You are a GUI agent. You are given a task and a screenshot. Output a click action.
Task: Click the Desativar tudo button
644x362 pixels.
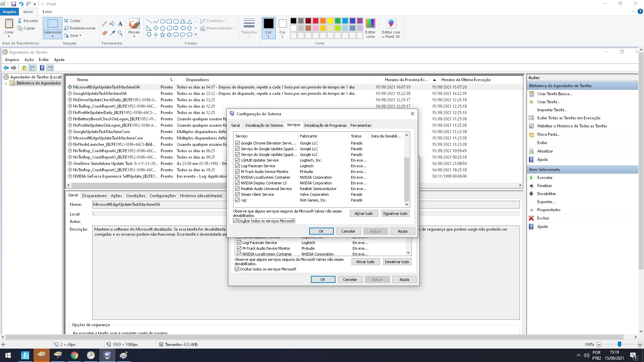tap(395, 214)
